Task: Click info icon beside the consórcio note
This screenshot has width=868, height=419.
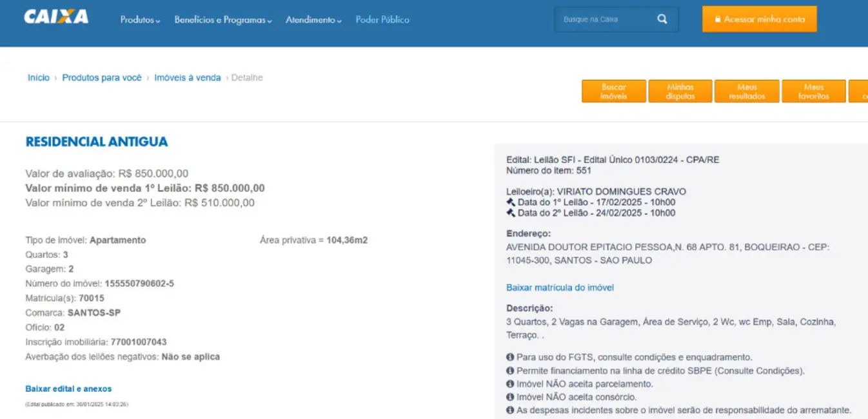Action: pyautogui.click(x=510, y=397)
